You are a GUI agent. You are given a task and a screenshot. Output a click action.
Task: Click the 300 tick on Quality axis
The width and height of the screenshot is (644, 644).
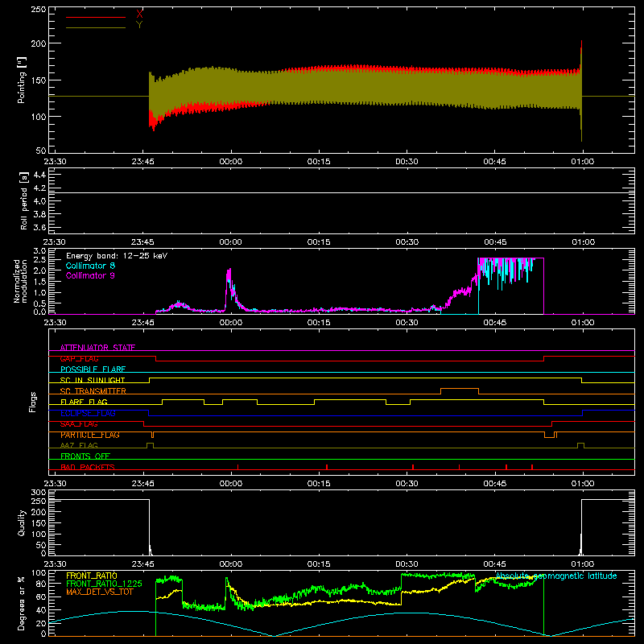[39, 493]
